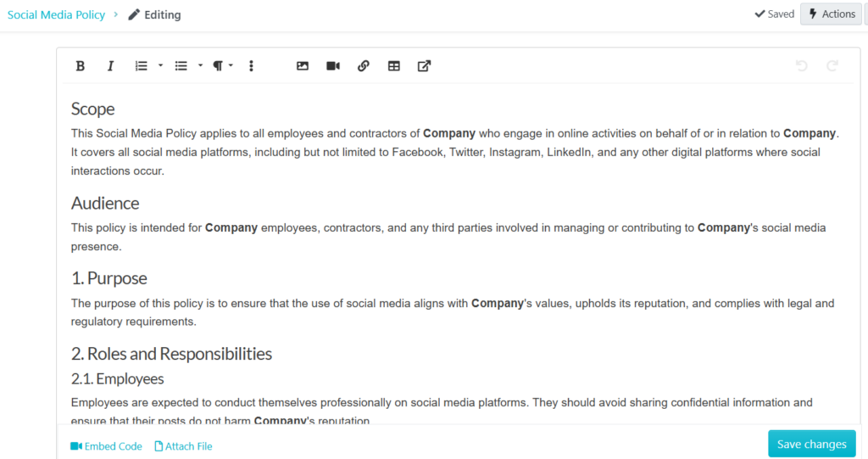Insert a video using the camera icon
The image size is (868, 459).
[333, 66]
